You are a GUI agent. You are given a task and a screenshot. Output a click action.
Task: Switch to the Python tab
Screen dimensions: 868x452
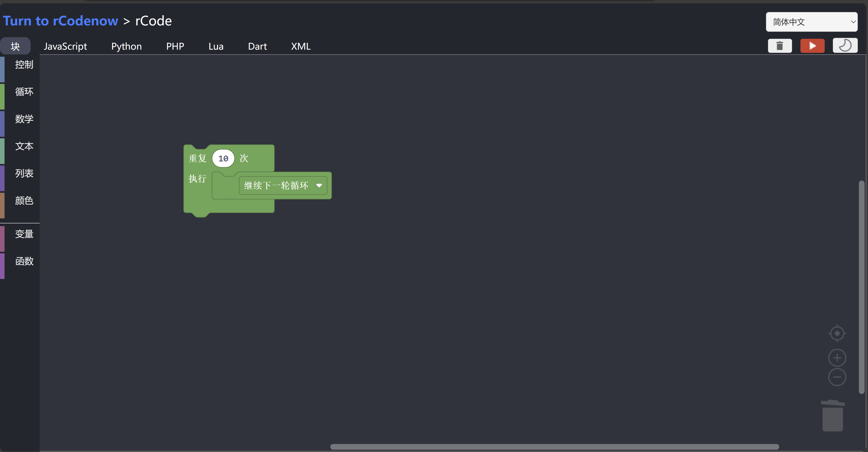pyautogui.click(x=126, y=46)
